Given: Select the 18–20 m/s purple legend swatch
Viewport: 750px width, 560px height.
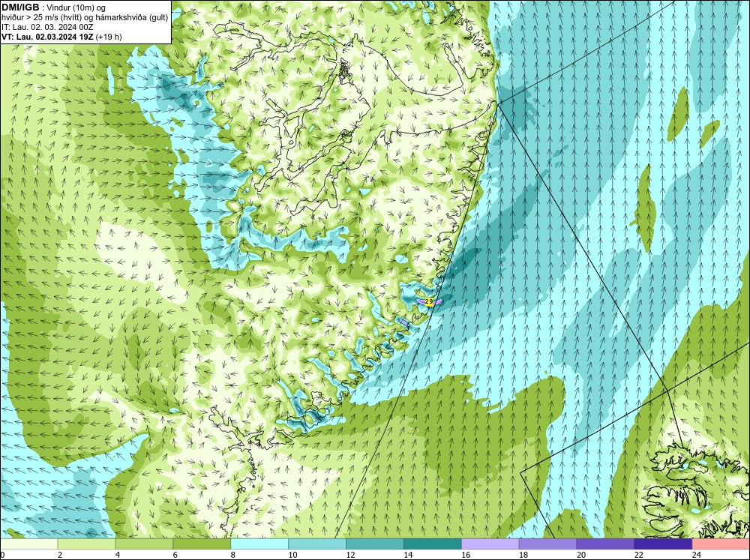Looking at the screenshot, I should click(547, 544).
